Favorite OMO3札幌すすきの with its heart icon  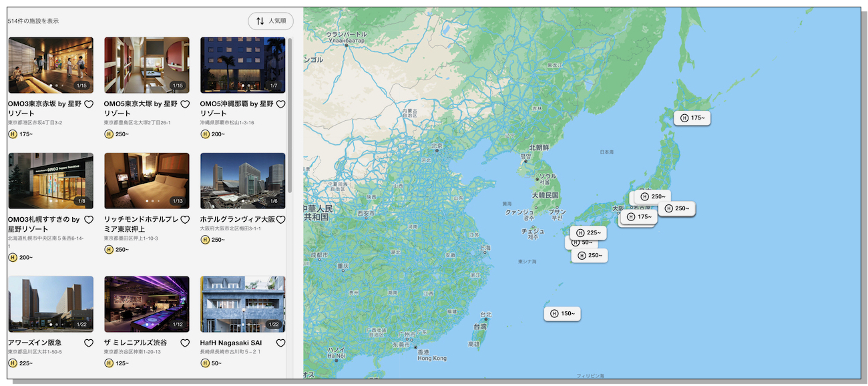(x=89, y=220)
